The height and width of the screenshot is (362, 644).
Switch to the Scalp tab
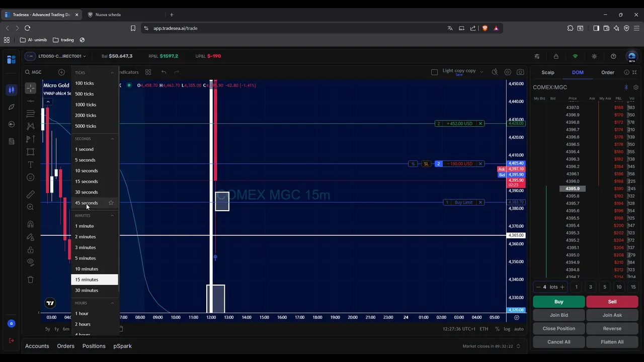point(548,72)
